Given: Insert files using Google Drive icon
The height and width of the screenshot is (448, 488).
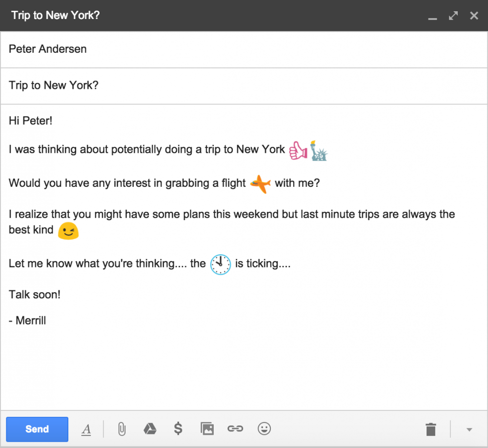Looking at the screenshot, I should [150, 429].
